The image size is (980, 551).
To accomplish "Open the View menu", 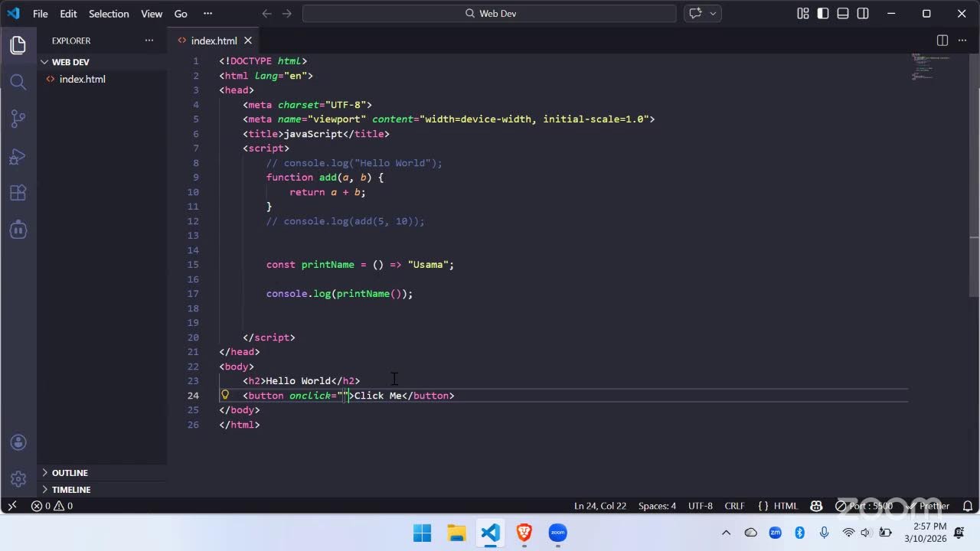I will 152,14.
